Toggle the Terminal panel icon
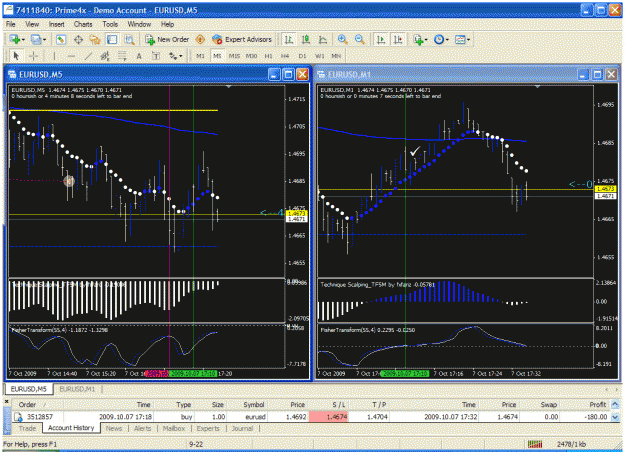 point(112,39)
